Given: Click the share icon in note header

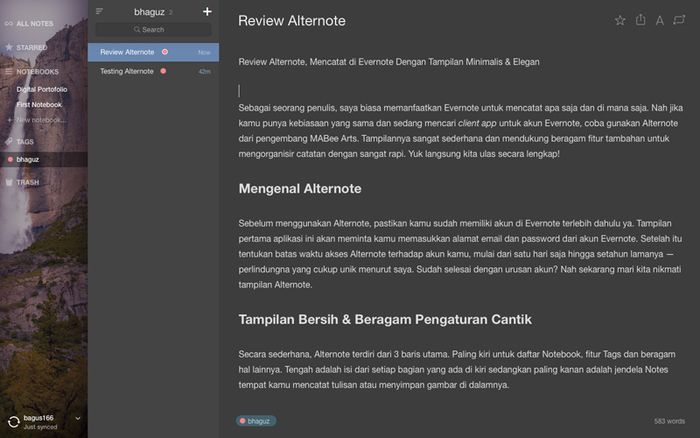Looking at the screenshot, I should tap(641, 20).
